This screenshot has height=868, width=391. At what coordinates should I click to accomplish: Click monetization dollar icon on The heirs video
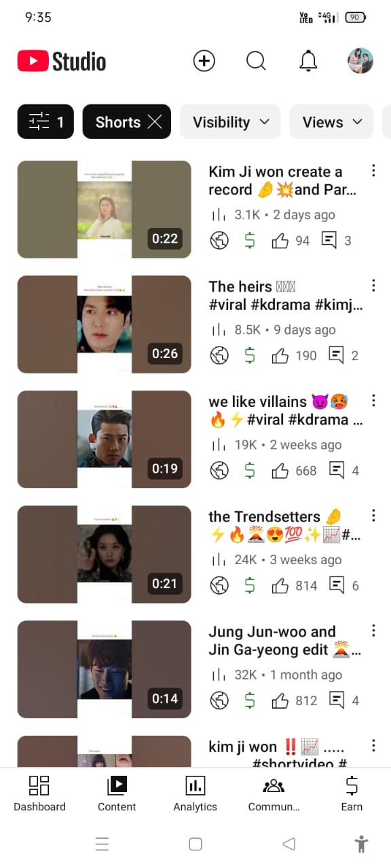250,355
